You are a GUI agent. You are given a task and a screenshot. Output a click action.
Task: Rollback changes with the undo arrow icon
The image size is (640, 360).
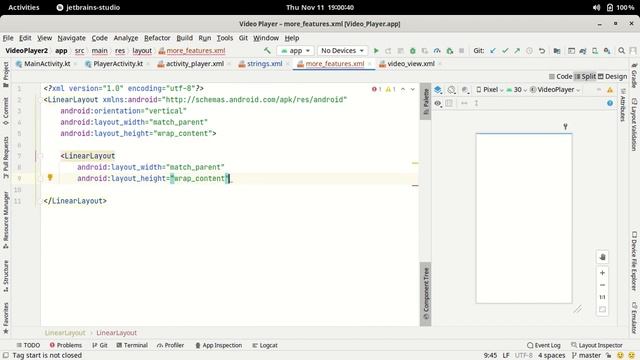pyautogui.click(x=542, y=51)
